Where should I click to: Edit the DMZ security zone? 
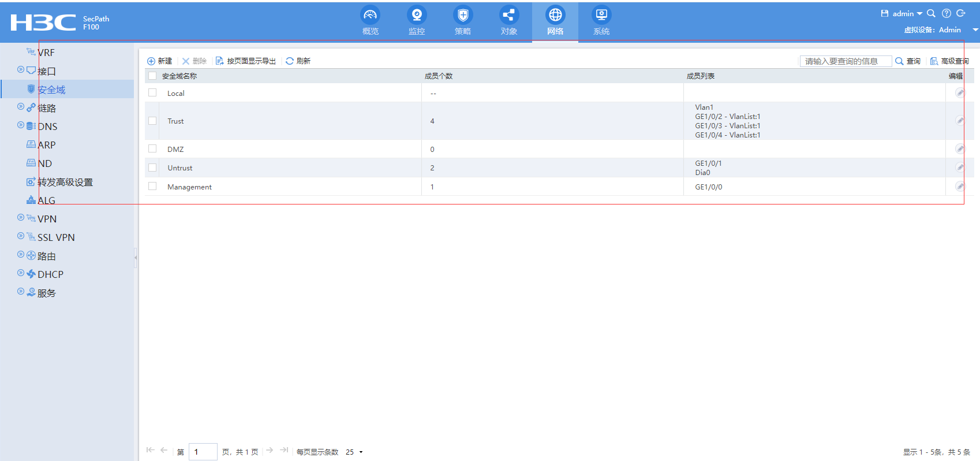[x=960, y=149]
